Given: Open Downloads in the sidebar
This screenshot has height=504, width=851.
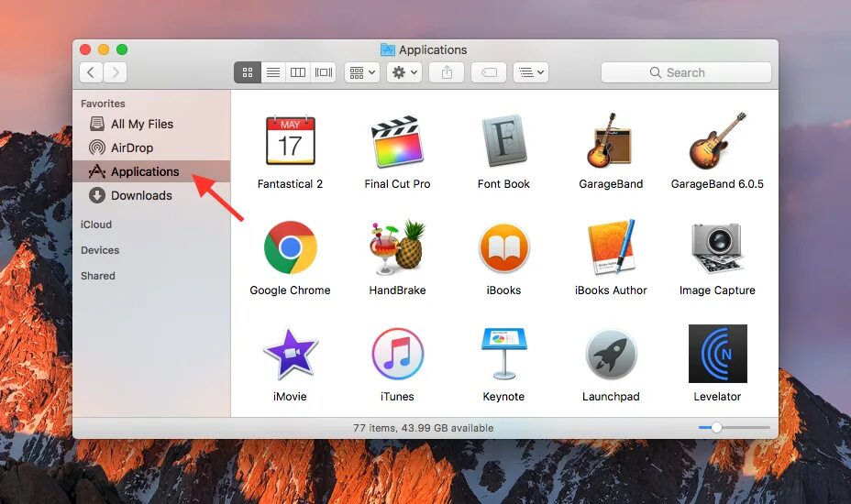Looking at the screenshot, I should (151, 195).
